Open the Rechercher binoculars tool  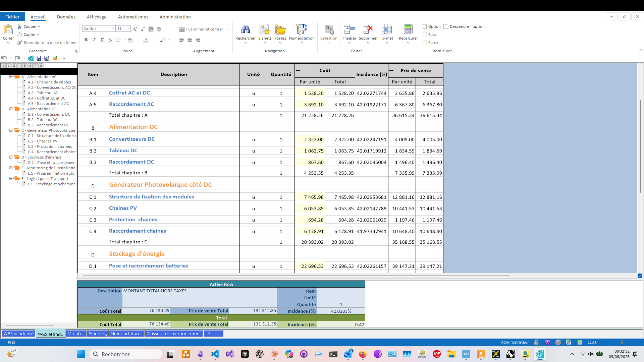(246, 30)
